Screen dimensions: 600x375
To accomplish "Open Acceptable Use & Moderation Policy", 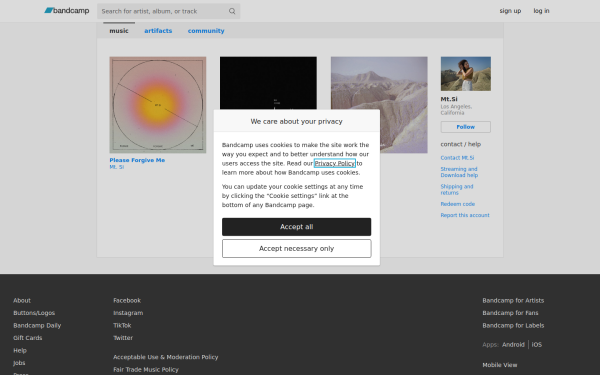I will tap(166, 357).
